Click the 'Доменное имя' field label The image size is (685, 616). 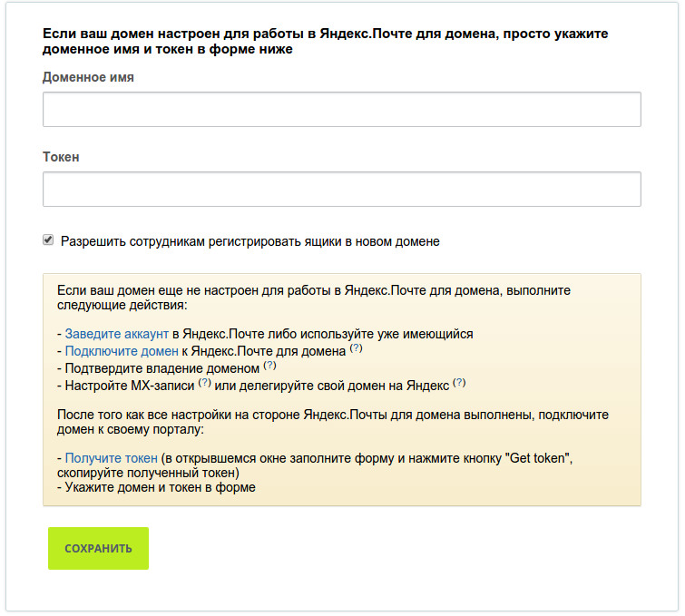88,77
